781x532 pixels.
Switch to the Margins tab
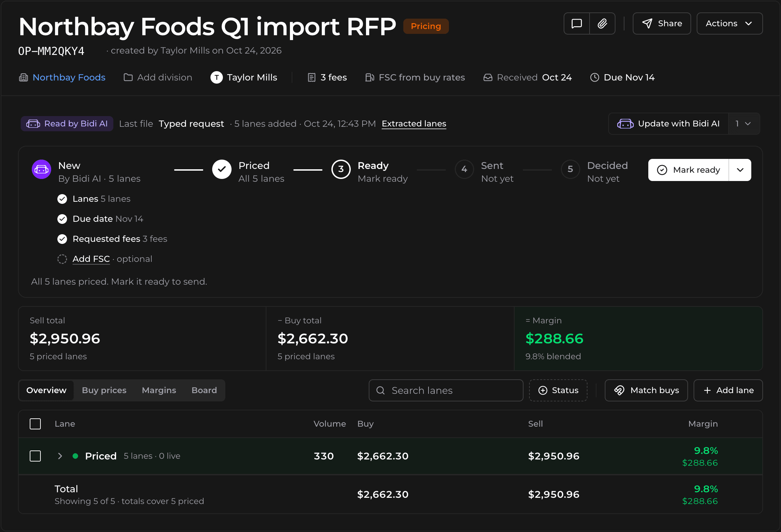(159, 390)
